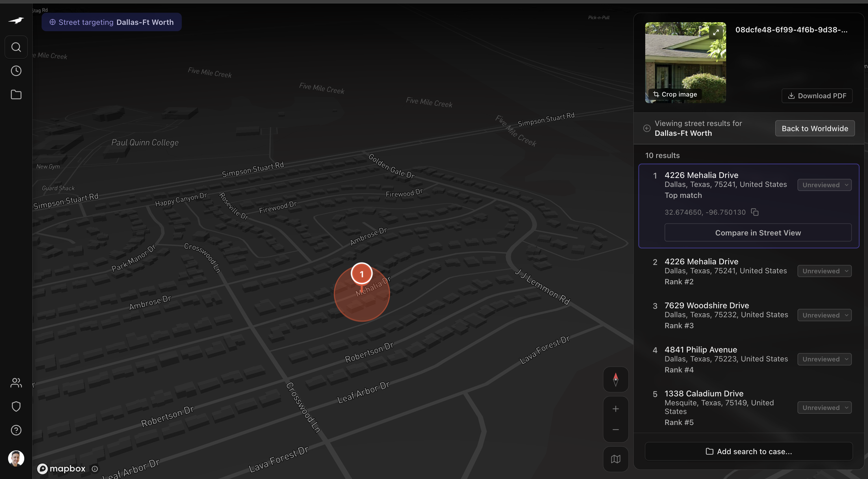Click the back arrow beside Viewing street results
Screen dimensions: 868x479
click(647, 128)
